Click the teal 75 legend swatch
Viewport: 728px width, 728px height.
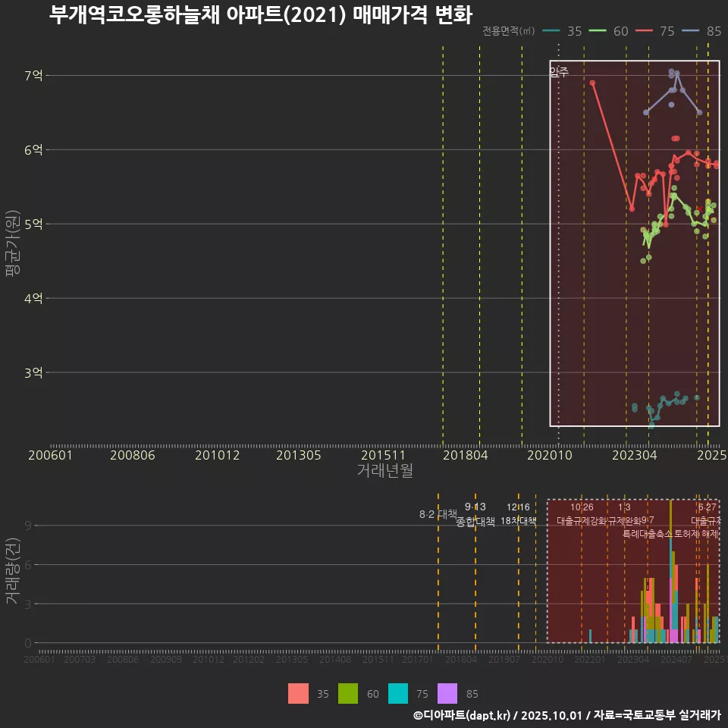point(397,693)
